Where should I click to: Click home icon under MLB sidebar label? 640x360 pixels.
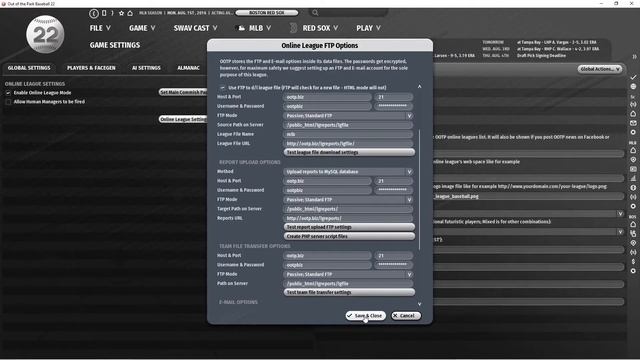tap(633, 151)
